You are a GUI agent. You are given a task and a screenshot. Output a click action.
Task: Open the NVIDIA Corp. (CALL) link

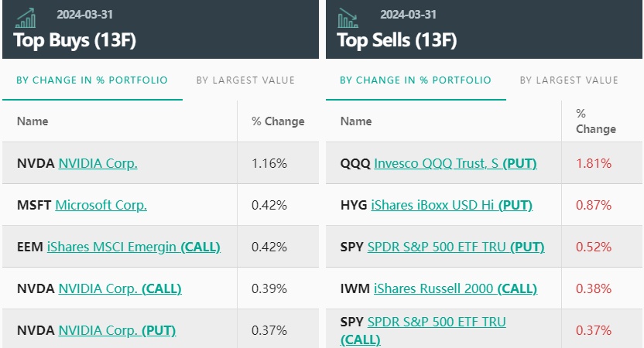pyautogui.click(x=119, y=288)
